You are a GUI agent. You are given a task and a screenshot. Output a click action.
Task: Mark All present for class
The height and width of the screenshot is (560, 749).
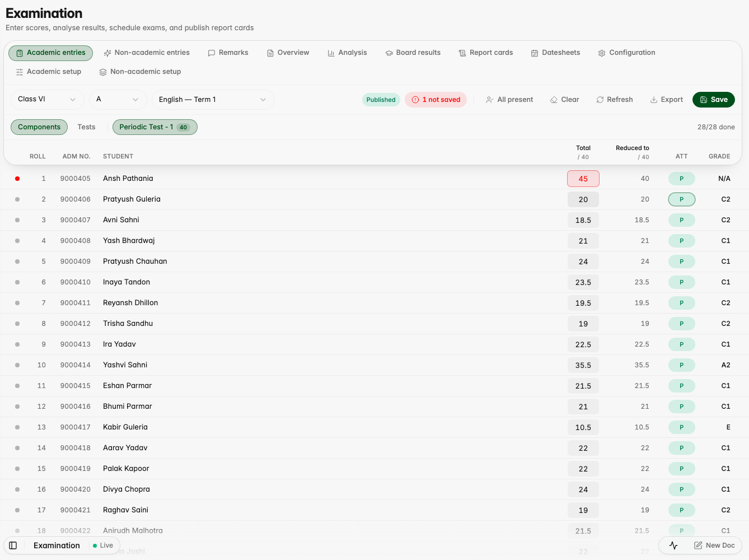[x=509, y=100]
